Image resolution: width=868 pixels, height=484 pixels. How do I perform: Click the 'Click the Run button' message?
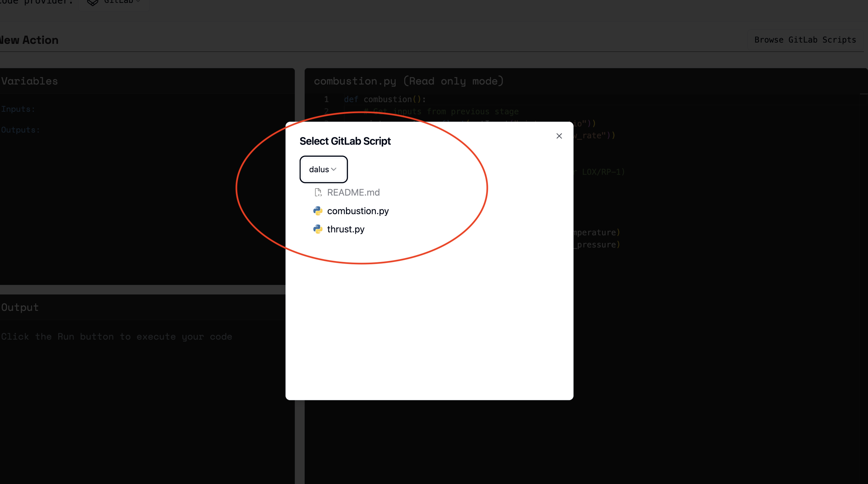point(116,337)
